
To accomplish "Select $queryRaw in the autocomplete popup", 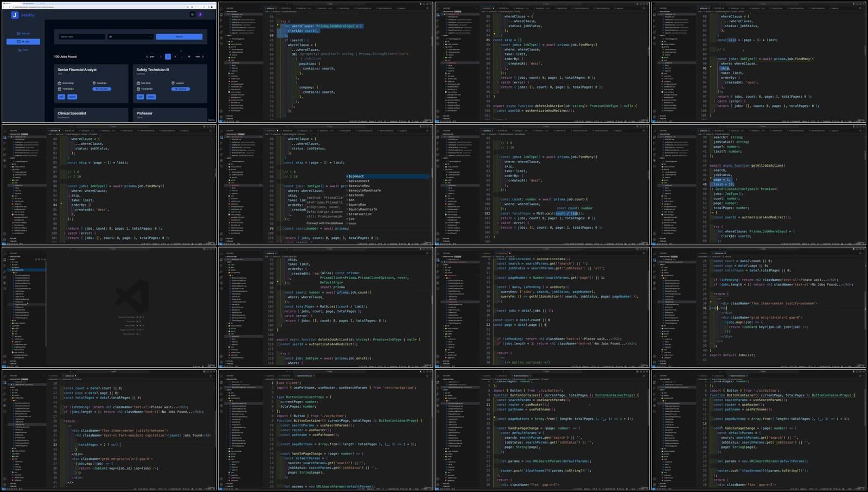I will pyautogui.click(x=388, y=205).
